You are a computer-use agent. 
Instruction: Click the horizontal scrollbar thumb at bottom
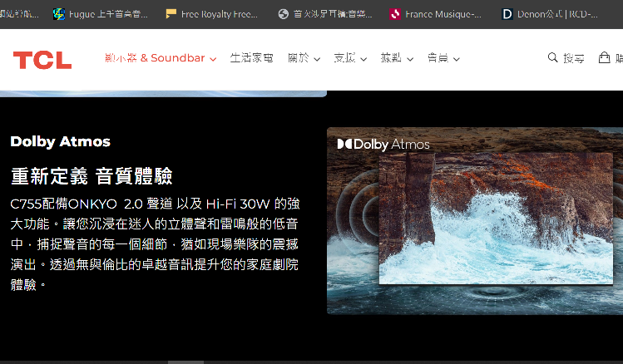click(185, 362)
